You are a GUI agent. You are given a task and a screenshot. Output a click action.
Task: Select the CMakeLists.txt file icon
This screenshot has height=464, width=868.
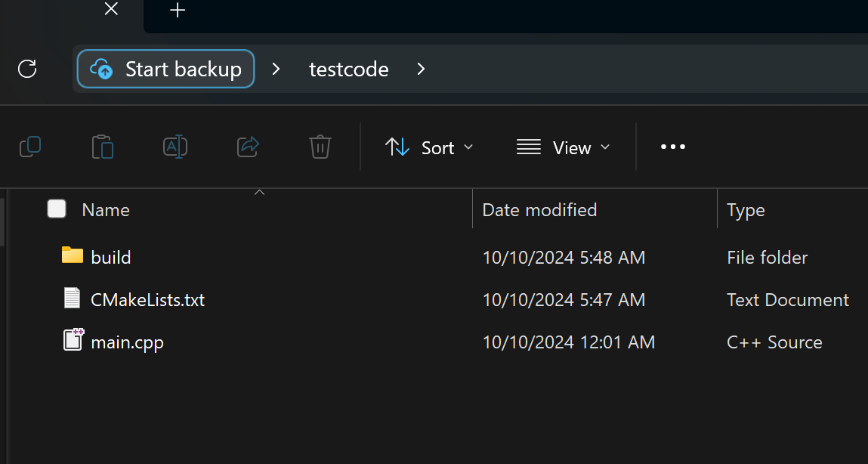point(72,298)
